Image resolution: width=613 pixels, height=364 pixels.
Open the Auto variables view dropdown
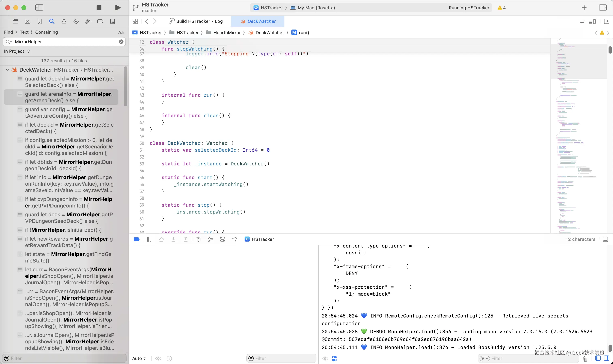(x=139, y=358)
